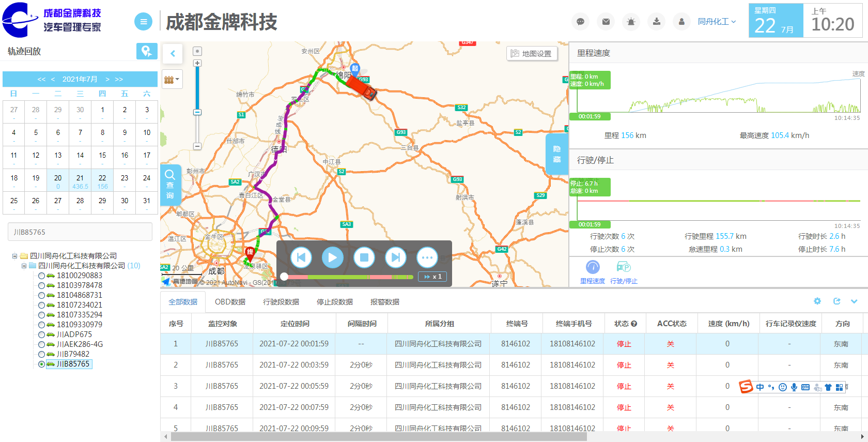This screenshot has width=868, height=442.
Task: Click the vehicle search input field
Action: coord(80,232)
